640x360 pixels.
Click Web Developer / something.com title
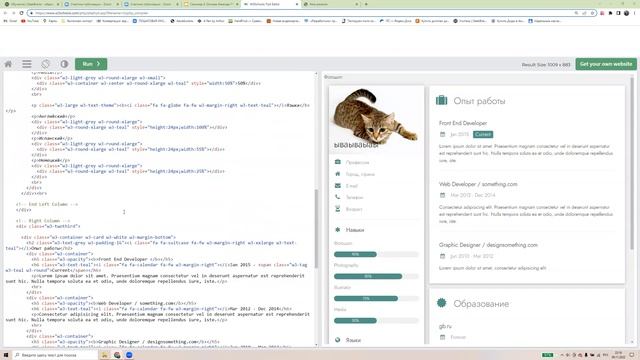tap(478, 184)
